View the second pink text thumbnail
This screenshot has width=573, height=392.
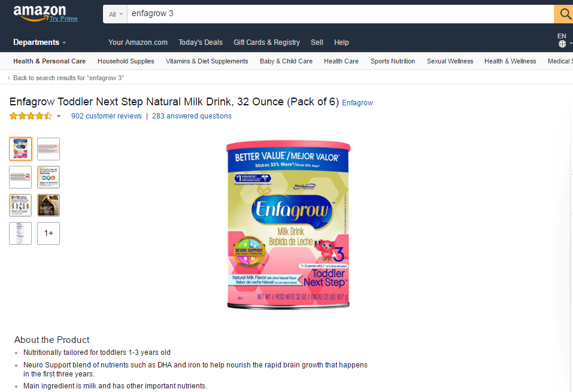coord(48,149)
